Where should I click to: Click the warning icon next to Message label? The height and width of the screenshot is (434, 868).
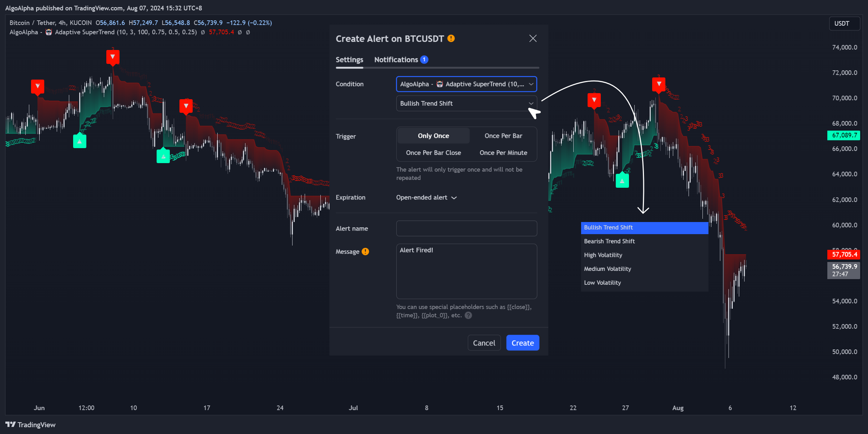(365, 252)
